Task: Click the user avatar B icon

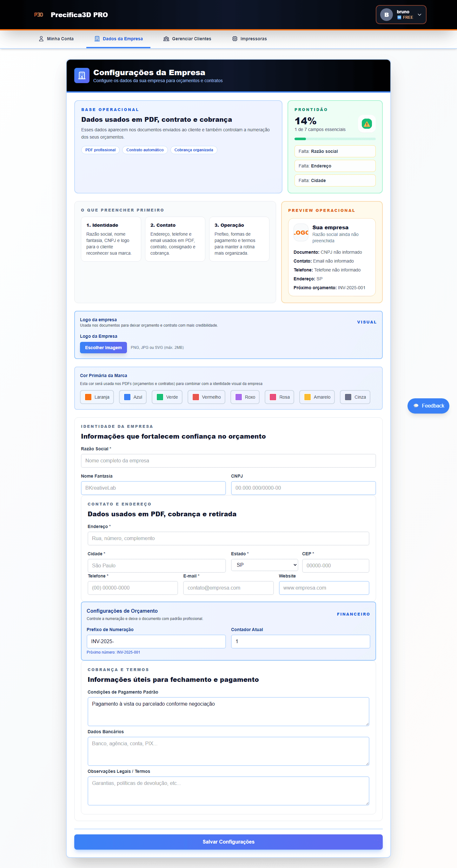Action: pyautogui.click(x=386, y=15)
